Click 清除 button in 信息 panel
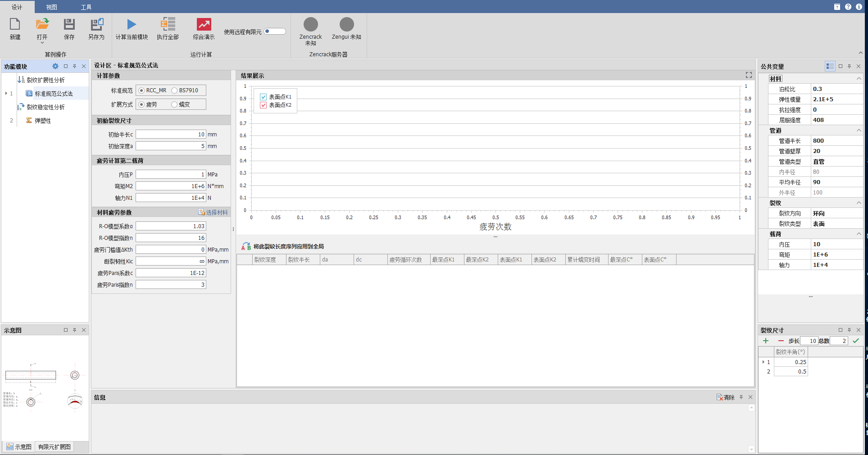Image resolution: width=868 pixels, height=455 pixels. pos(726,397)
